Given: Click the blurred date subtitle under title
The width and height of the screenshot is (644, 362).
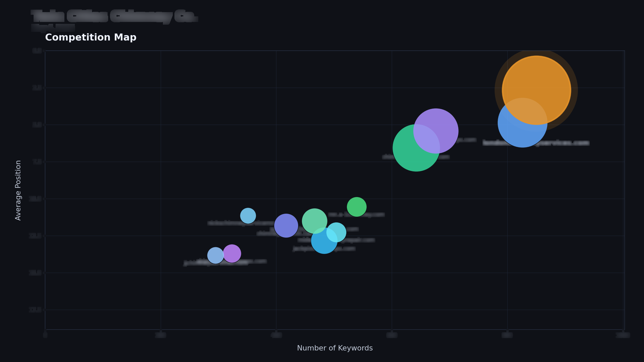Looking at the screenshot, I should coord(53,28).
